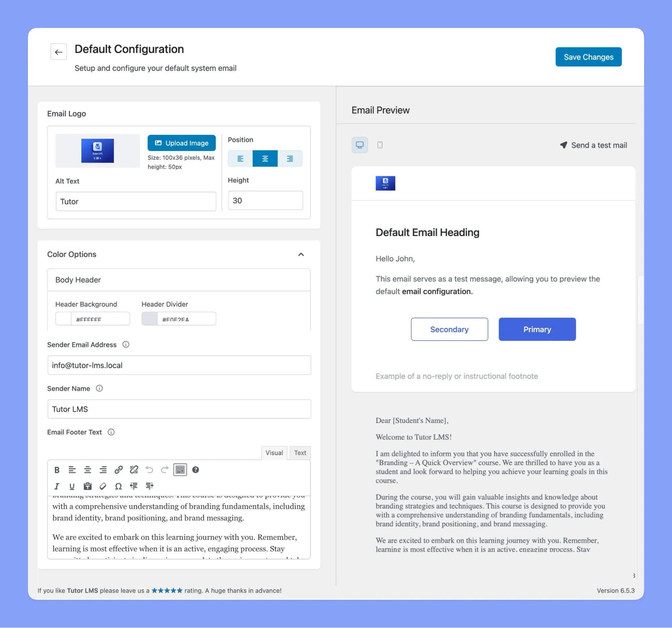Click the Header Background color swatch
Image resolution: width=672 pixels, height=628 pixels.
tap(64, 320)
